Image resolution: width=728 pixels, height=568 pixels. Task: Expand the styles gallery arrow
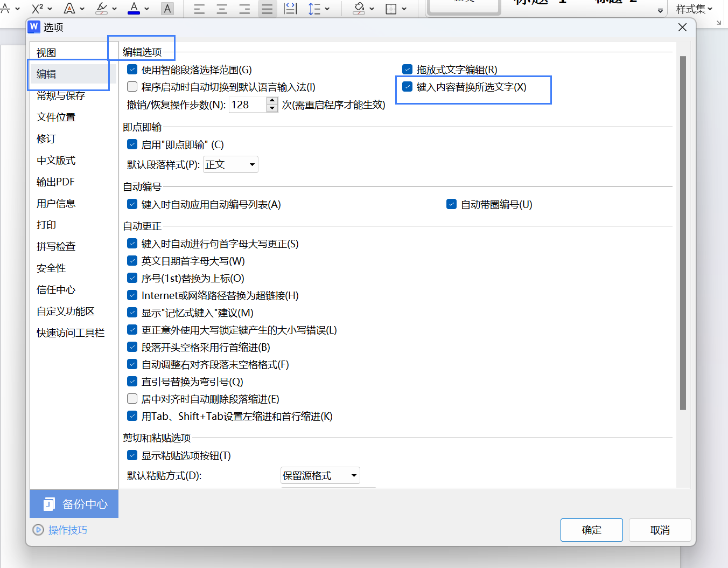[660, 10]
